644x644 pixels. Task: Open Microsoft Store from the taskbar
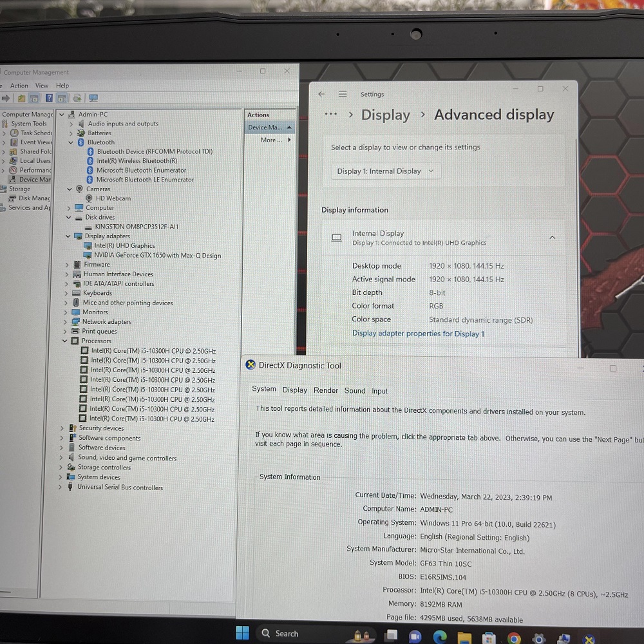tap(489, 639)
